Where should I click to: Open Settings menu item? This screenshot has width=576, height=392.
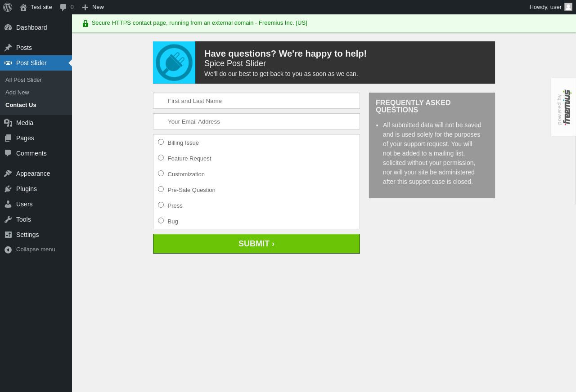coord(36,235)
